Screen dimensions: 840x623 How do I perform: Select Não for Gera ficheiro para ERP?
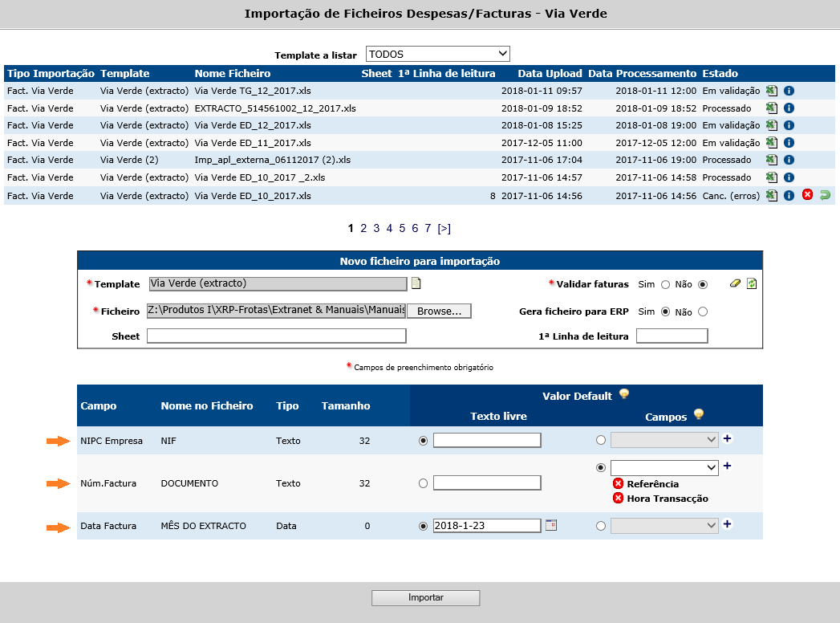tap(703, 311)
